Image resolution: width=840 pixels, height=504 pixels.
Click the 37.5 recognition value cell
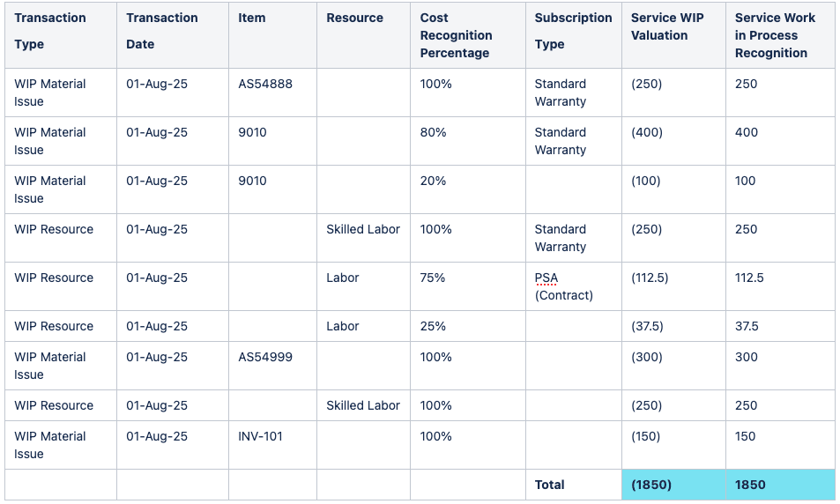coord(780,326)
